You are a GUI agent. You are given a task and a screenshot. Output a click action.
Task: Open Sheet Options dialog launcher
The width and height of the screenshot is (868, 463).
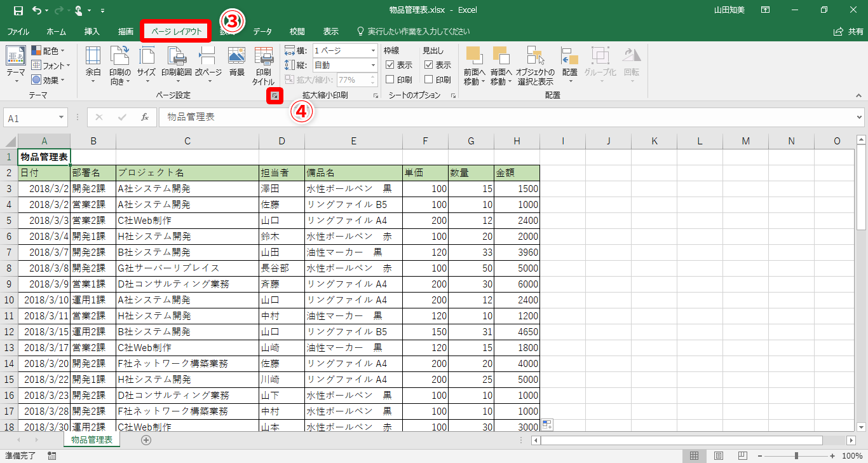[453, 95]
